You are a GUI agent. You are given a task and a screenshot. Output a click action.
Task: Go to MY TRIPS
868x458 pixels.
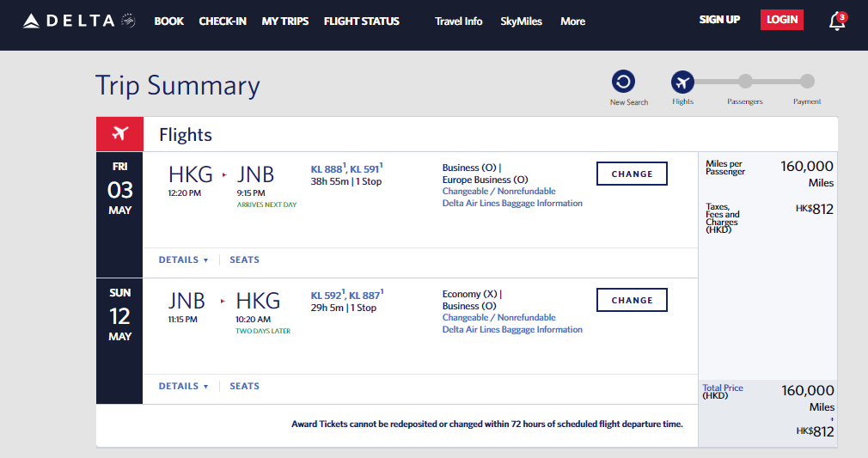(285, 21)
